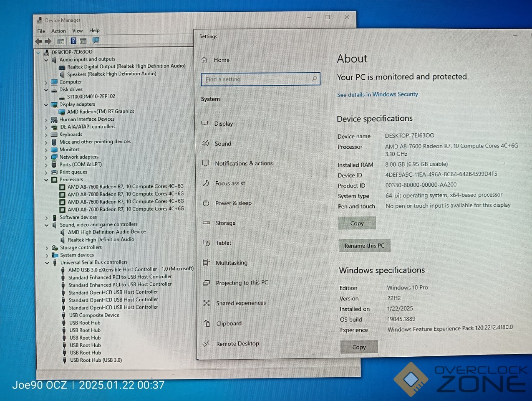Select the USB Root Hub (USB 3.0) entry

92,360
